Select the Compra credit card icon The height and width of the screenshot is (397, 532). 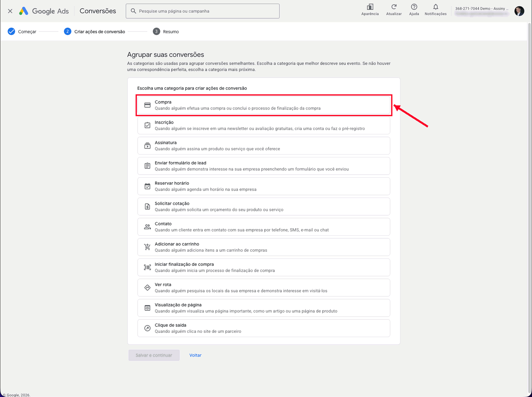coord(148,105)
